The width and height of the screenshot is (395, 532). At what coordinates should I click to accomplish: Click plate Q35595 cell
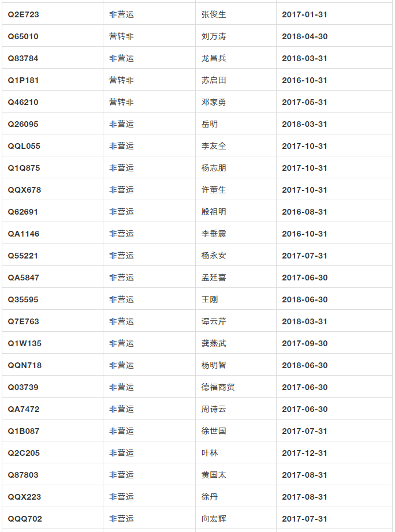pyautogui.click(x=23, y=299)
